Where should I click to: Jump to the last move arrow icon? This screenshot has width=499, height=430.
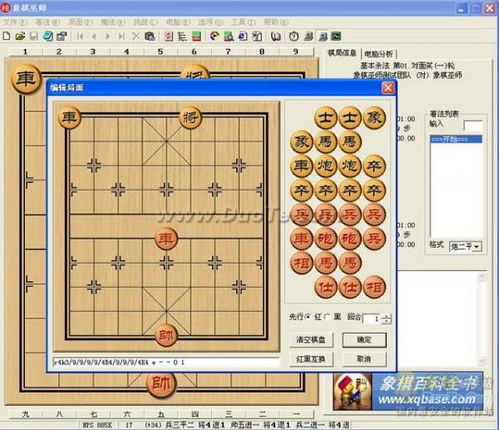(x=122, y=36)
